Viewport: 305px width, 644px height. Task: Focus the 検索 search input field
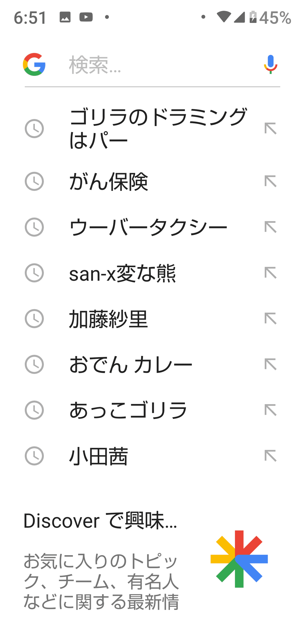[160, 65]
